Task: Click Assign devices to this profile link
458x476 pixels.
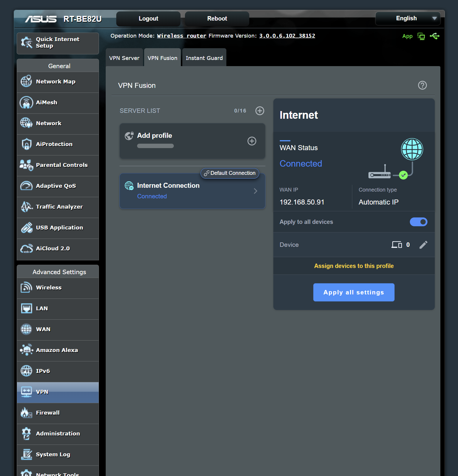Action: [x=354, y=266]
